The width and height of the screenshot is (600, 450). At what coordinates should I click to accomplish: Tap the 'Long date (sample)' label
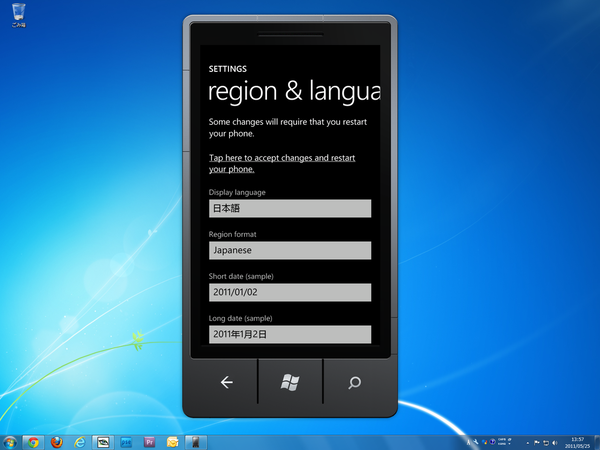(x=240, y=318)
